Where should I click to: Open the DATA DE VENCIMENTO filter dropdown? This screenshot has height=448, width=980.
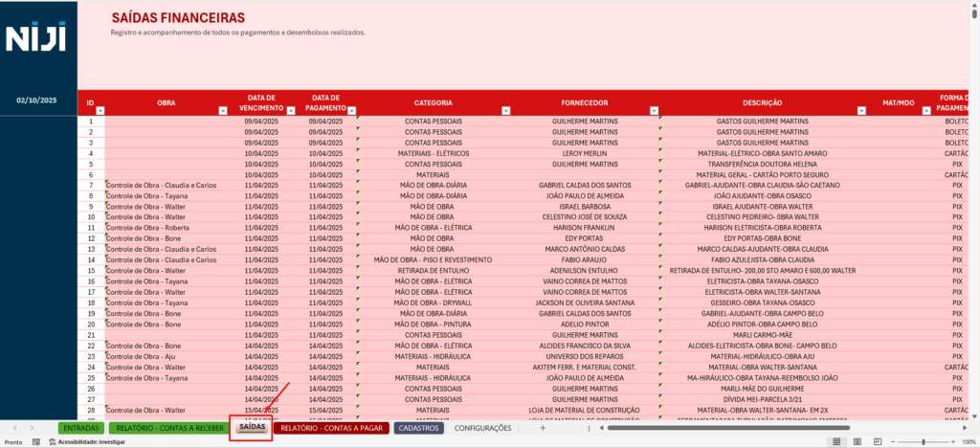click(x=288, y=110)
